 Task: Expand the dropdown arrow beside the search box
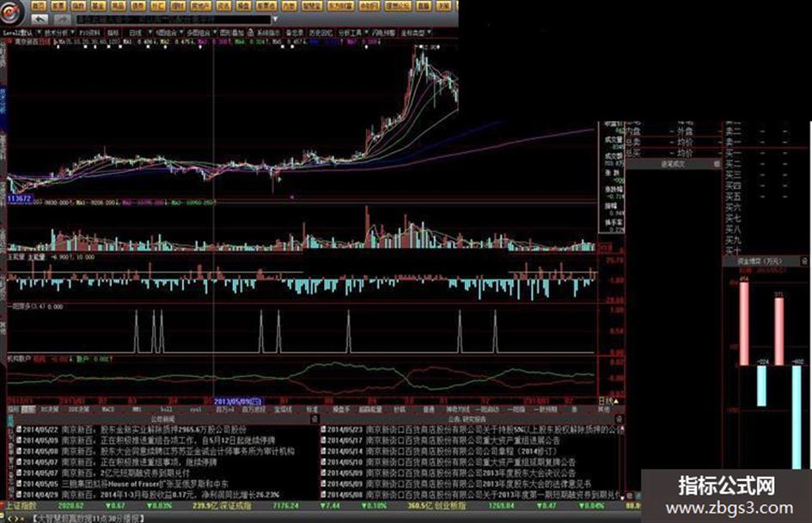276,20
